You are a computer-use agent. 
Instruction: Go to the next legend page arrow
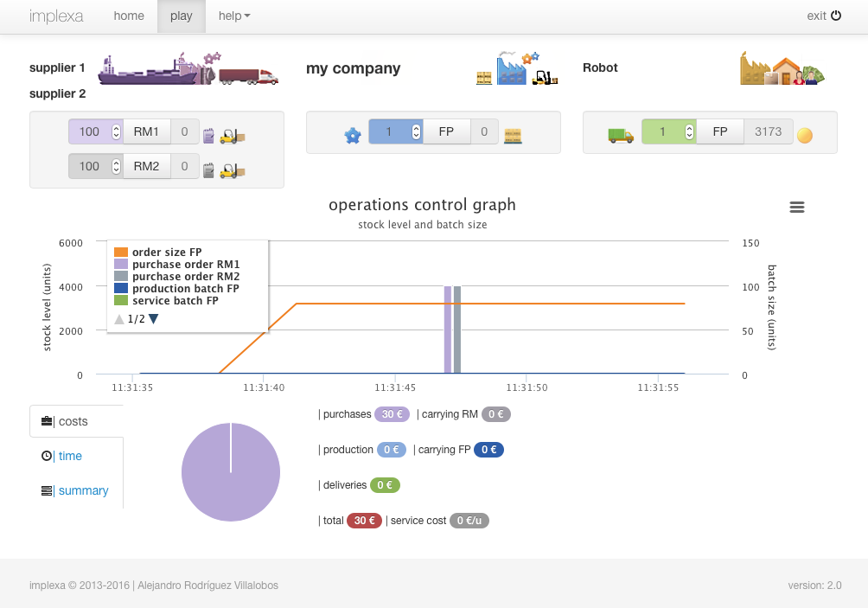click(x=154, y=319)
